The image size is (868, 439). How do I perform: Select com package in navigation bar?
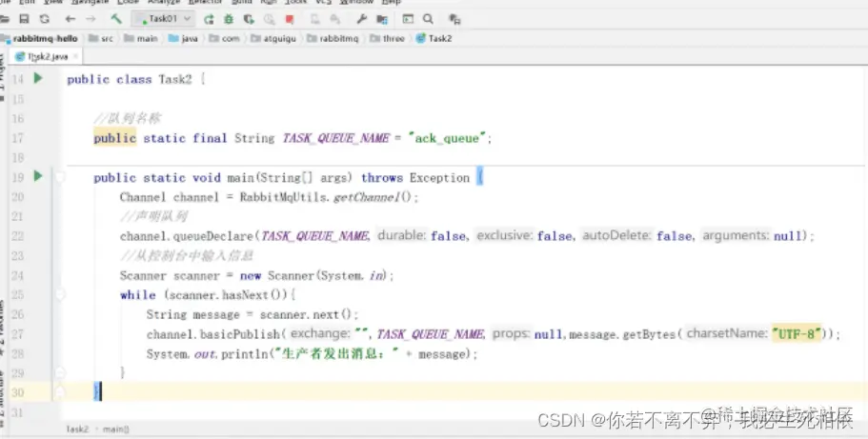(x=224, y=39)
